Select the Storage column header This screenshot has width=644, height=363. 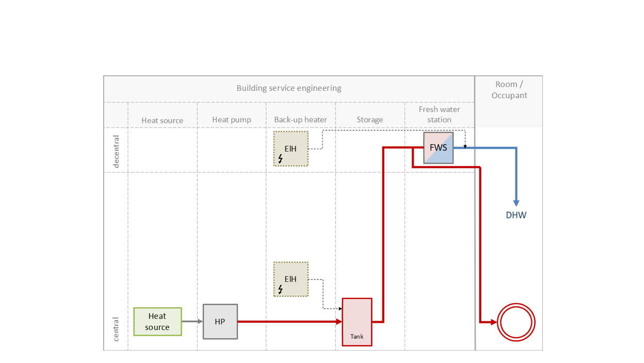370,120
